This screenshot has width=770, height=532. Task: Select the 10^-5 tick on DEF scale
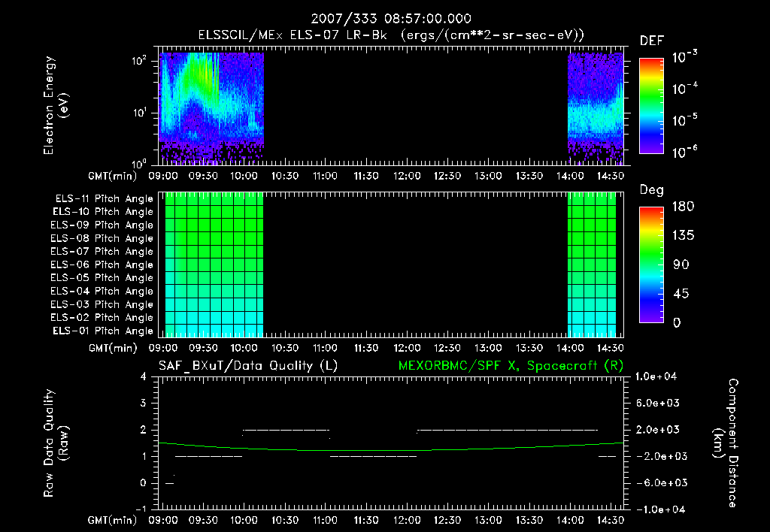(x=684, y=120)
